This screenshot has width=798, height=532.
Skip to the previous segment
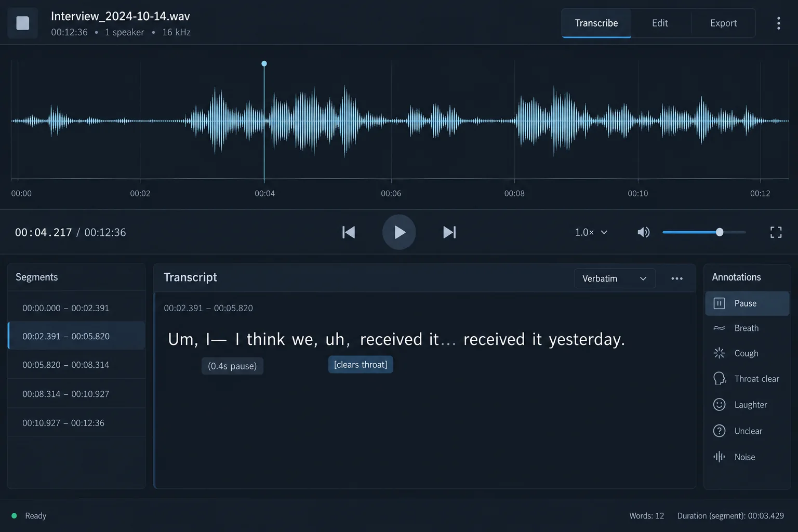tap(349, 232)
